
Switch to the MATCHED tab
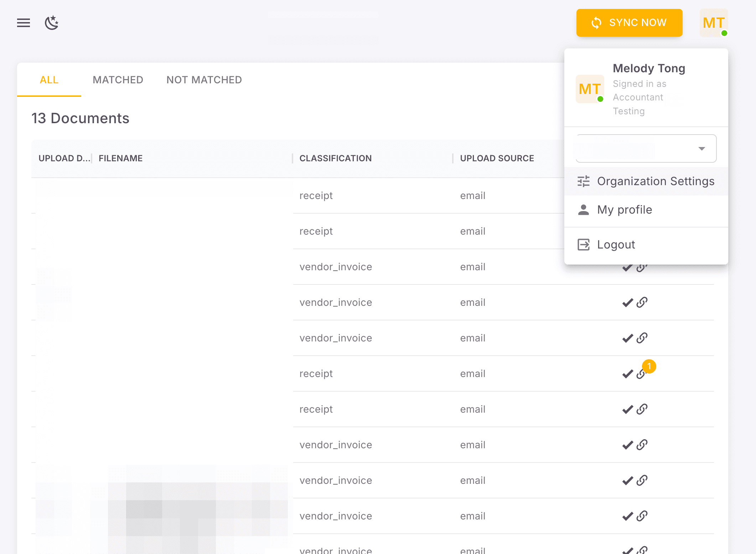point(118,80)
